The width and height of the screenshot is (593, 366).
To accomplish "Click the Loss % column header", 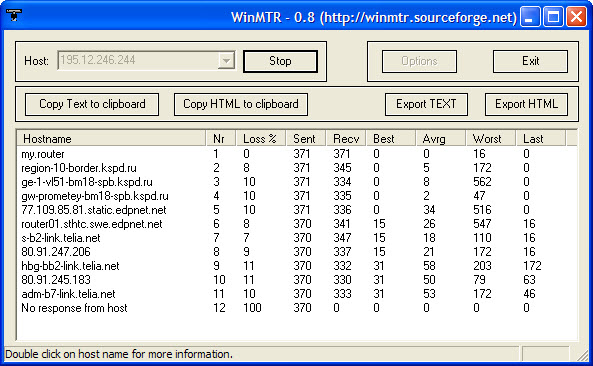I will click(x=261, y=139).
